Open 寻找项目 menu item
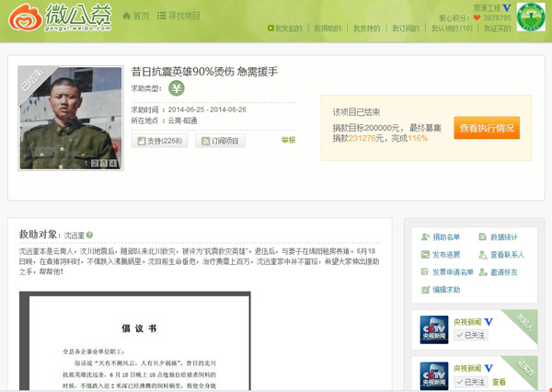 tap(178, 16)
